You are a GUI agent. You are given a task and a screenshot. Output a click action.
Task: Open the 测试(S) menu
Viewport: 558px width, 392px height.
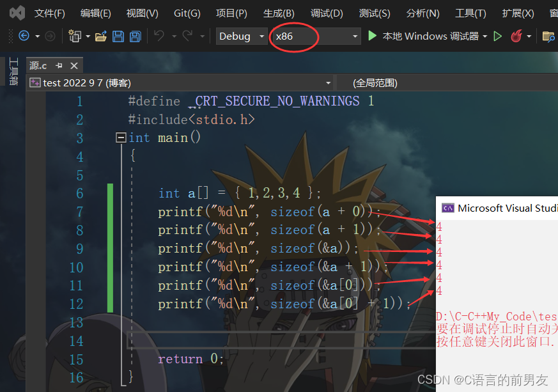pyautogui.click(x=375, y=13)
